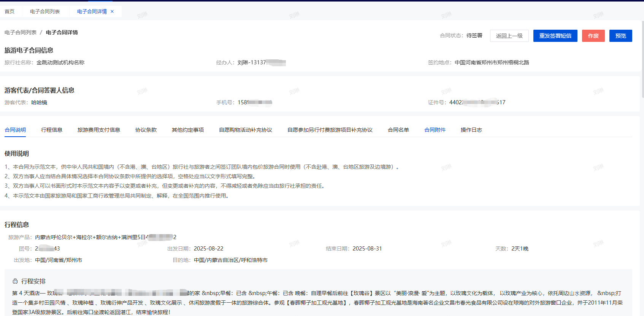
Task: Click 电子合同列表 breadcrumb link
Action: pyautogui.click(x=21, y=32)
